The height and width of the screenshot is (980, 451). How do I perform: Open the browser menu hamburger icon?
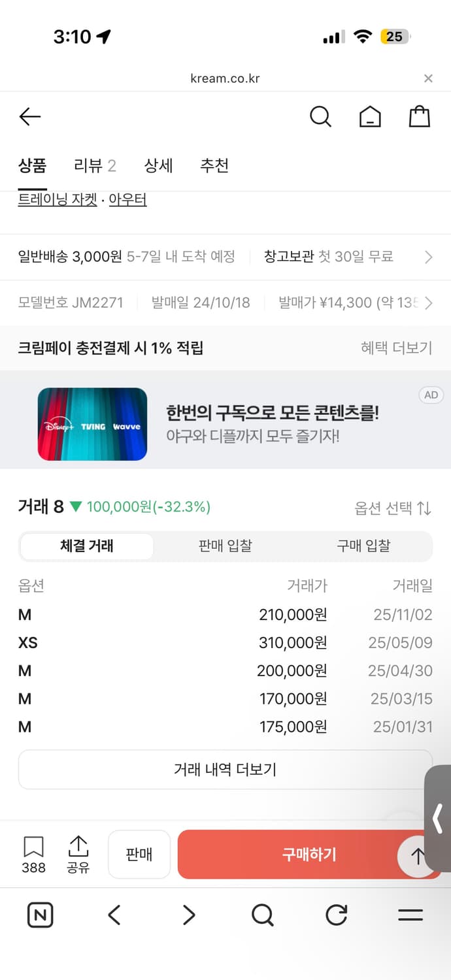click(x=410, y=915)
